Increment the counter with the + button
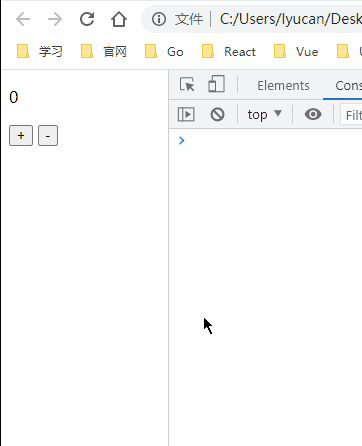 point(21,136)
